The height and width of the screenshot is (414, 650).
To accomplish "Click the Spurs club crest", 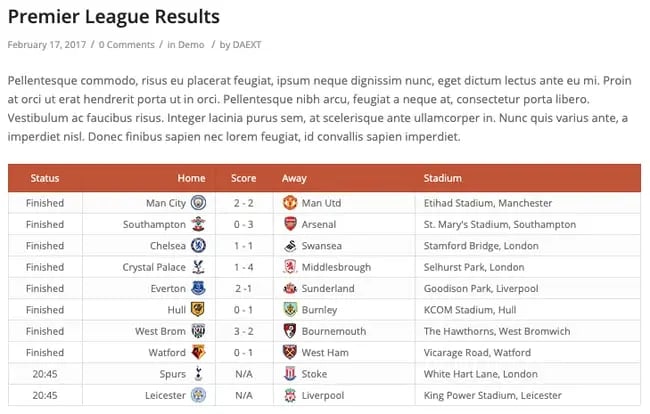I will pyautogui.click(x=198, y=374).
